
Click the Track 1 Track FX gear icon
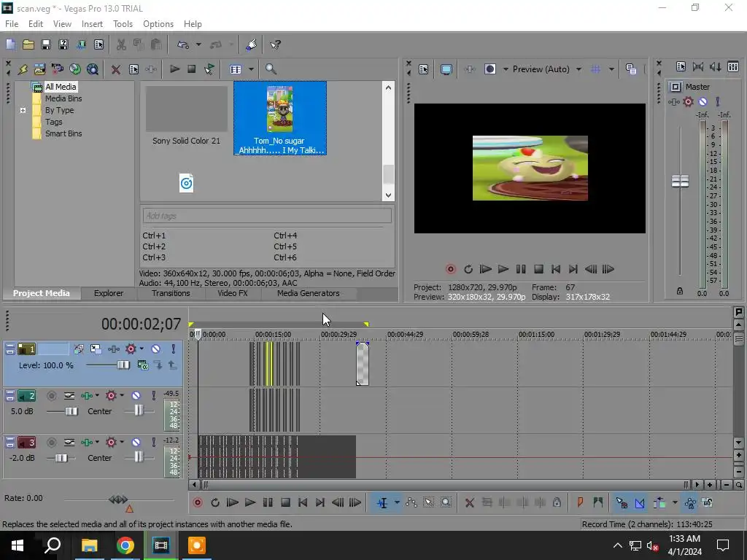pos(131,349)
